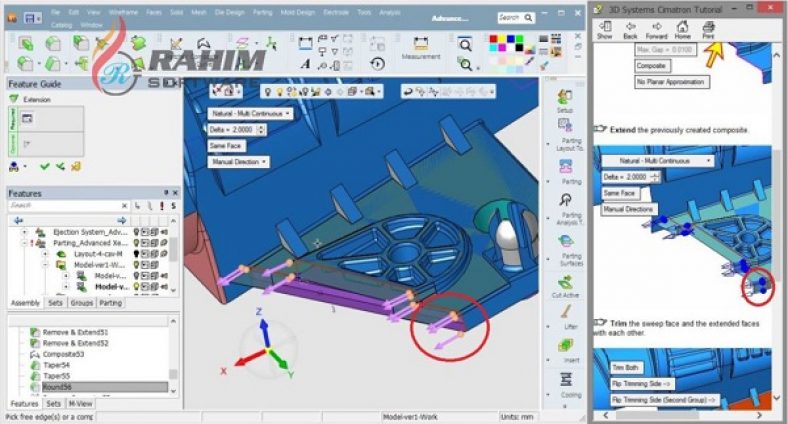Switch to the Groups tab
This screenshot has width=788, height=424.
[81, 303]
